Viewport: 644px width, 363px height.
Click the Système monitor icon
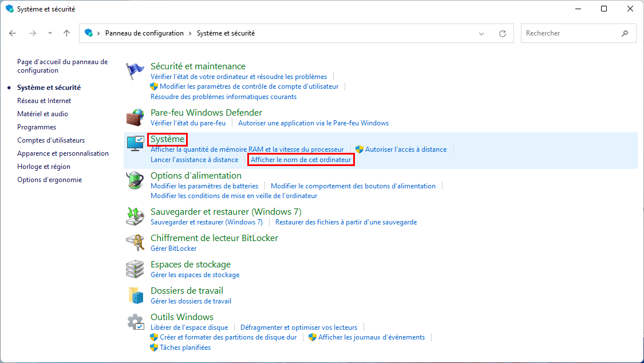pos(135,144)
